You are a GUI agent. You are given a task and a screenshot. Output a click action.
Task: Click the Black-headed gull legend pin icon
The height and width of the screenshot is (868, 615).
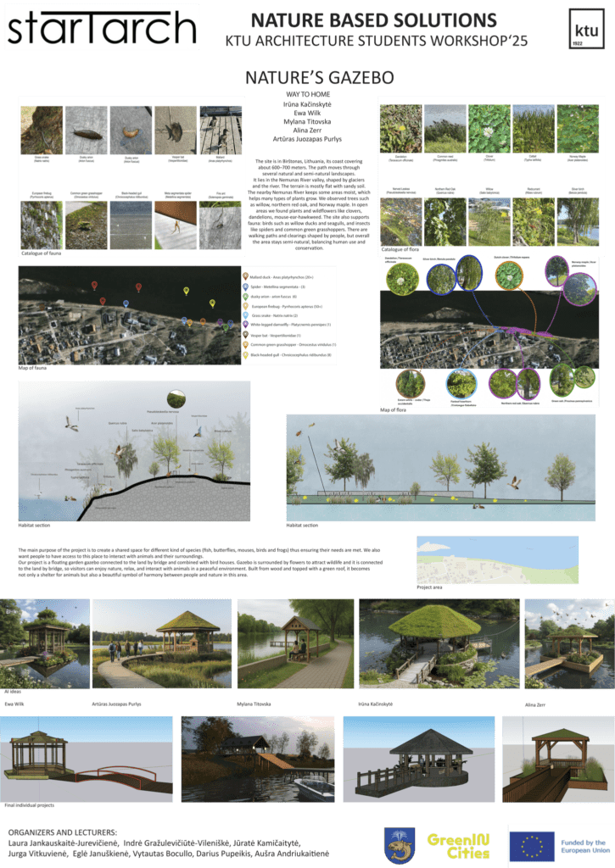[244, 354]
